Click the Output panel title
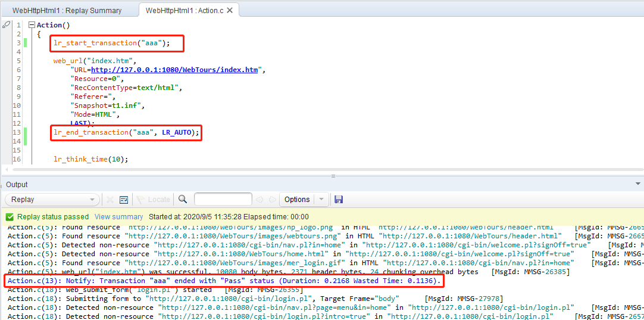The width and height of the screenshot is (644, 320). click(x=17, y=185)
